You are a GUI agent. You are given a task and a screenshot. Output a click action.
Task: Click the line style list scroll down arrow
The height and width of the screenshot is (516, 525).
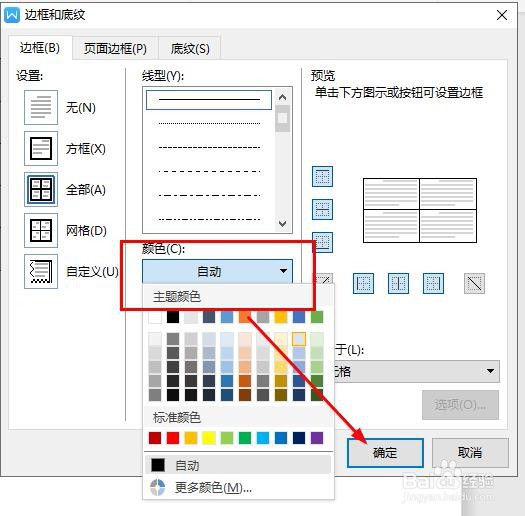pyautogui.click(x=282, y=223)
